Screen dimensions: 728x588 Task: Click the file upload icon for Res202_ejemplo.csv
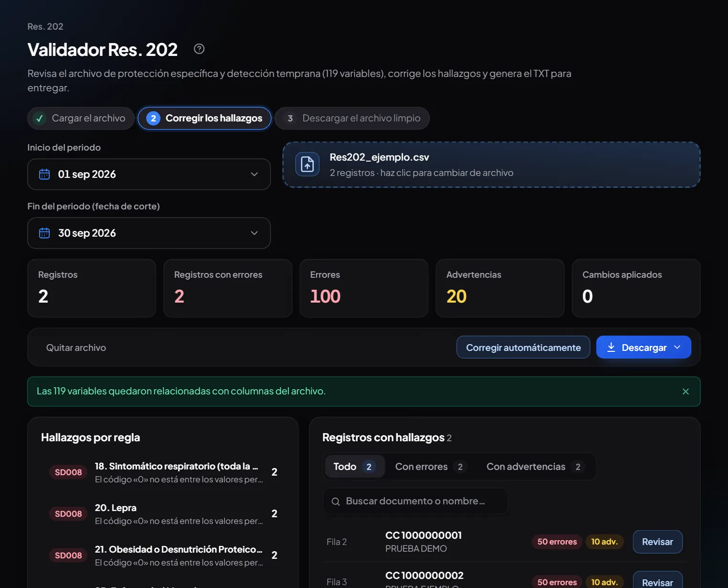pyautogui.click(x=307, y=164)
